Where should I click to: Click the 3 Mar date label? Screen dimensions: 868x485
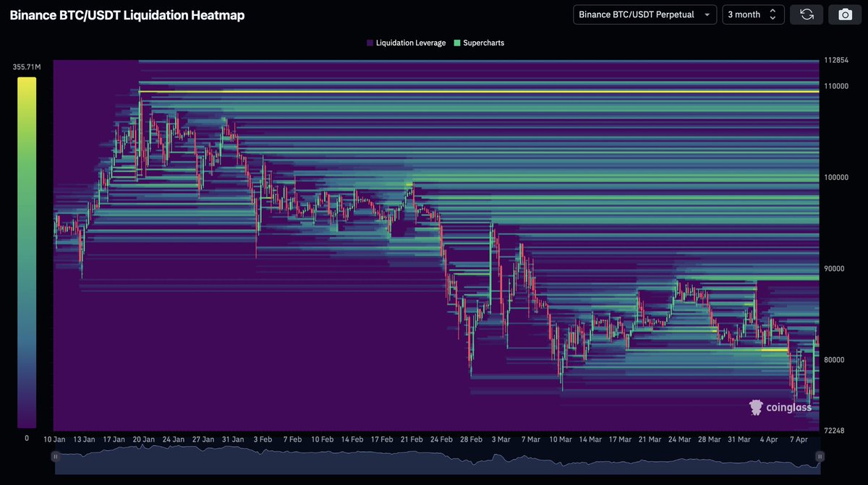tap(501, 439)
